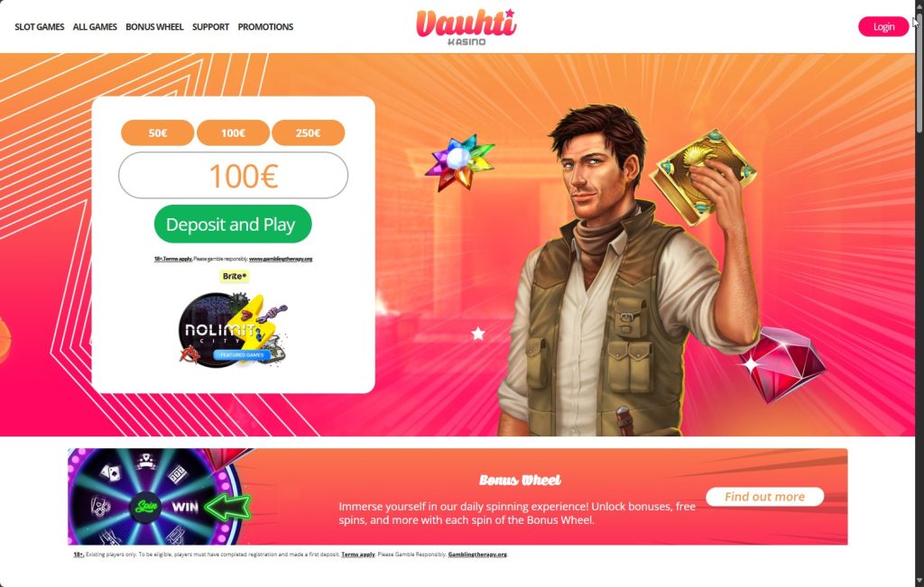Click the Login button
Image resolution: width=924 pixels, height=587 pixels.
pos(883,26)
